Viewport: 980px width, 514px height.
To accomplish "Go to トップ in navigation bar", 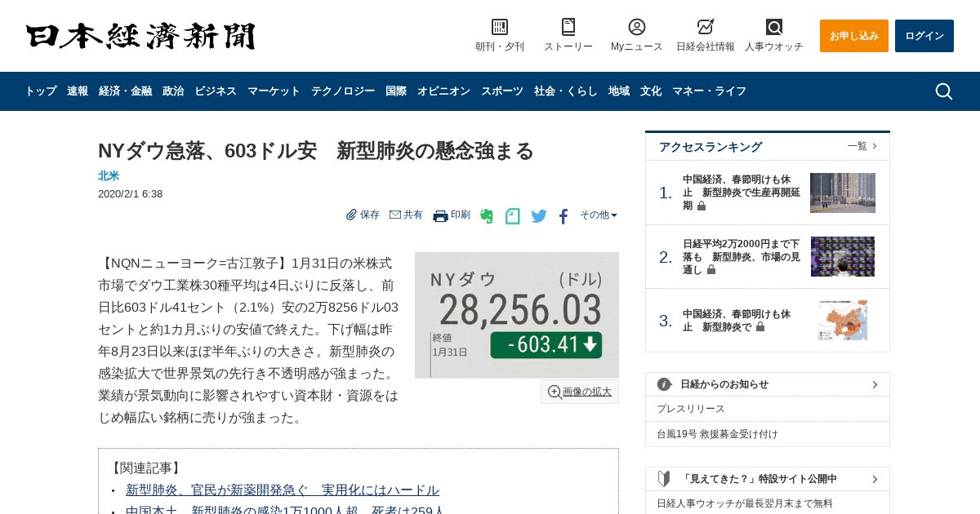I will (x=41, y=91).
